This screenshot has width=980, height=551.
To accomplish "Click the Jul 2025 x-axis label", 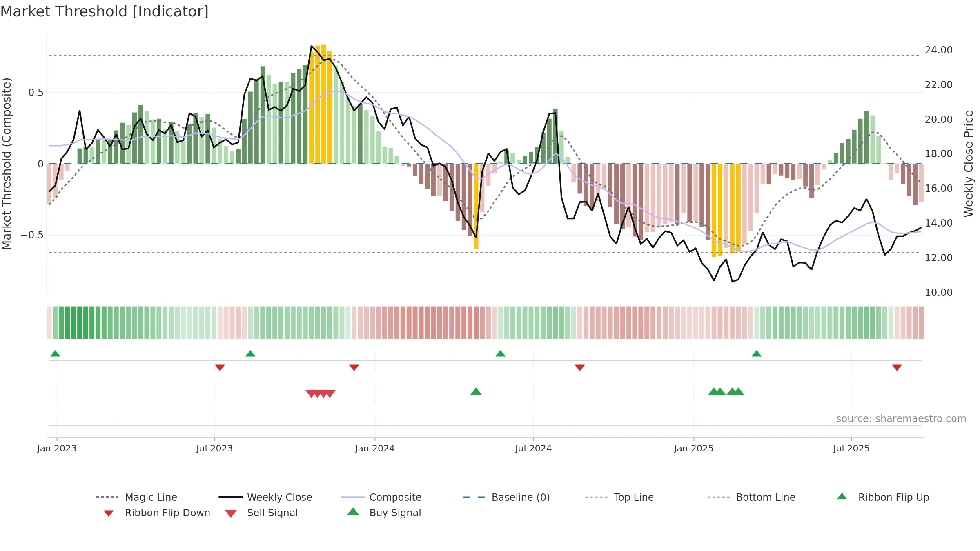I will (851, 449).
